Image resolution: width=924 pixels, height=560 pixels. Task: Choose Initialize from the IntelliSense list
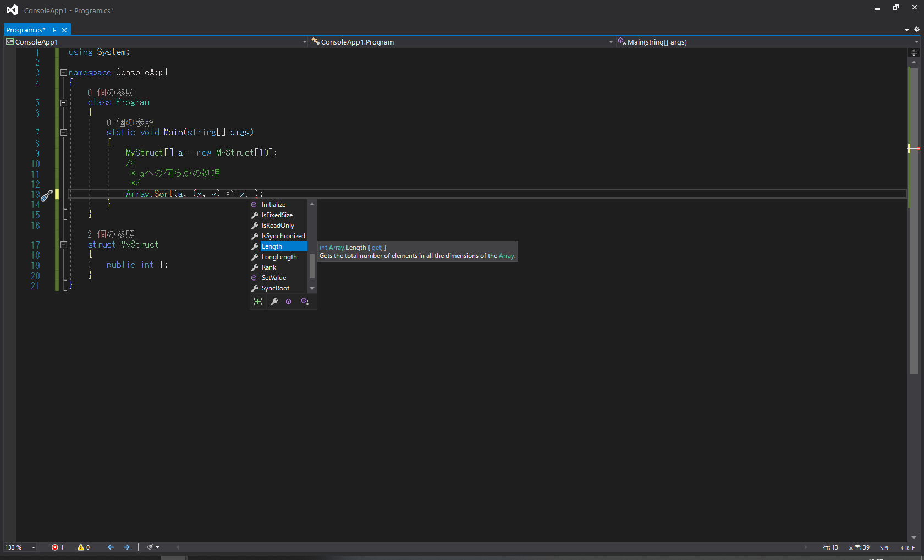click(x=279, y=205)
